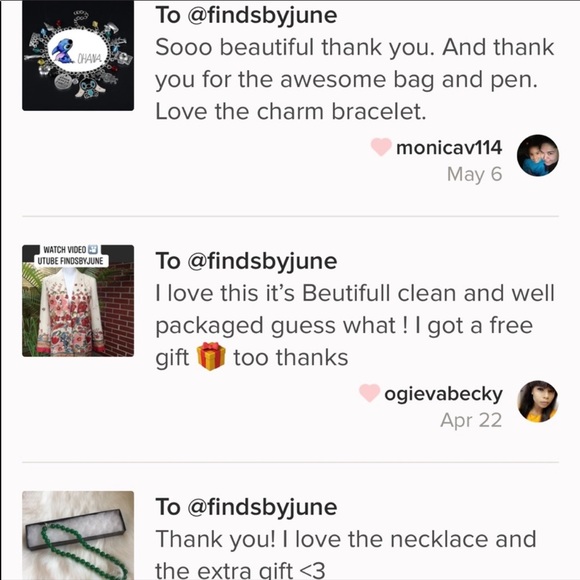Click the "I love this it's Beutifull" review text
Image resolution: width=580 pixels, height=580 pixels.
(355, 325)
